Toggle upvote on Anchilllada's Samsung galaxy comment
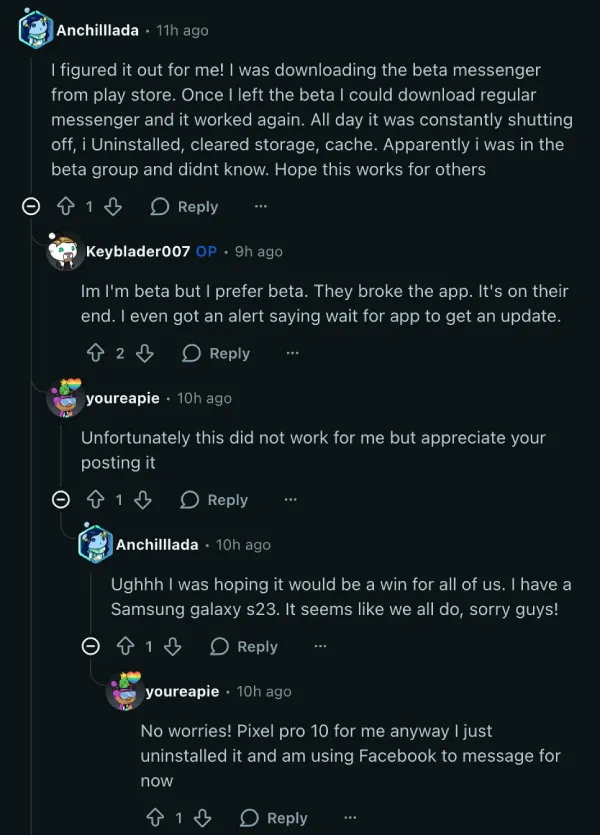Viewport: 600px width, 835px height. click(124, 646)
